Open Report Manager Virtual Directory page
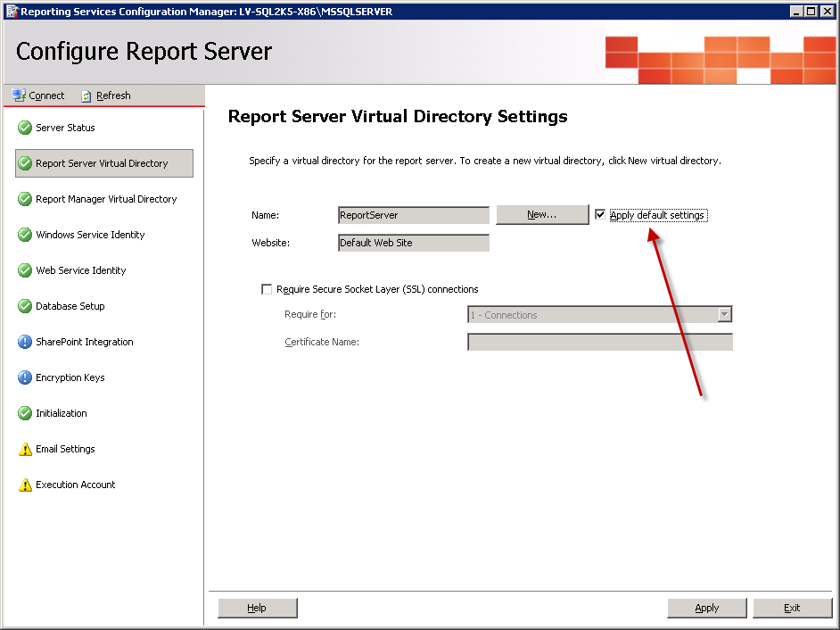The image size is (840, 630). pyautogui.click(x=106, y=199)
